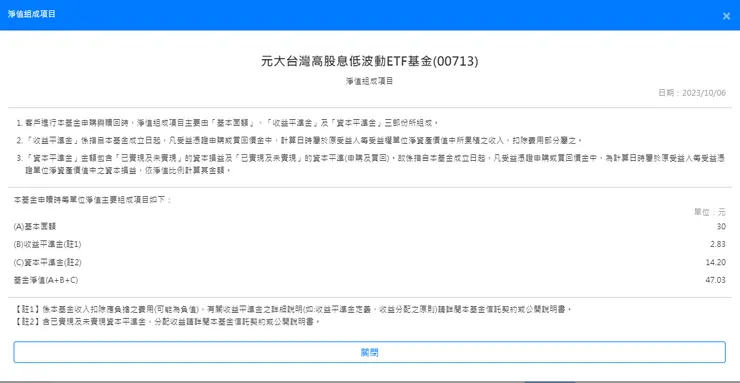The image size is (740, 383).
Task: Click the 單位：元 unit label
Action: [x=710, y=212]
